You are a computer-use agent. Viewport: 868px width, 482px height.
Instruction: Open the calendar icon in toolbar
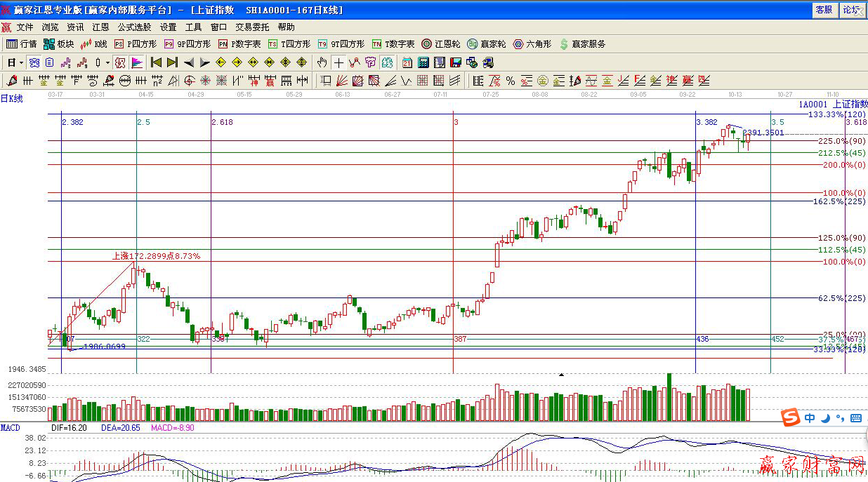click(x=407, y=62)
